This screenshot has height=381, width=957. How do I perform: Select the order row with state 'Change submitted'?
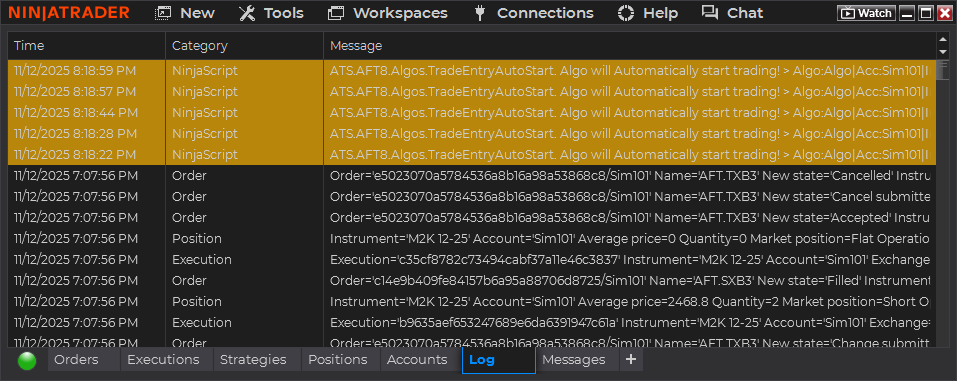click(x=471, y=340)
